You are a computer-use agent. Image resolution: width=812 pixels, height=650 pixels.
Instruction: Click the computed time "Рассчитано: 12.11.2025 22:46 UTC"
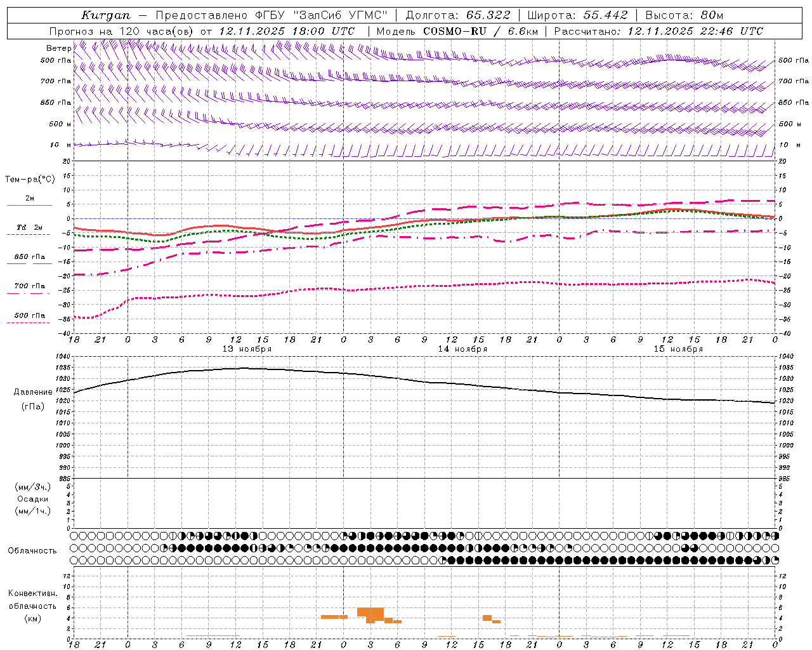[x=658, y=31]
